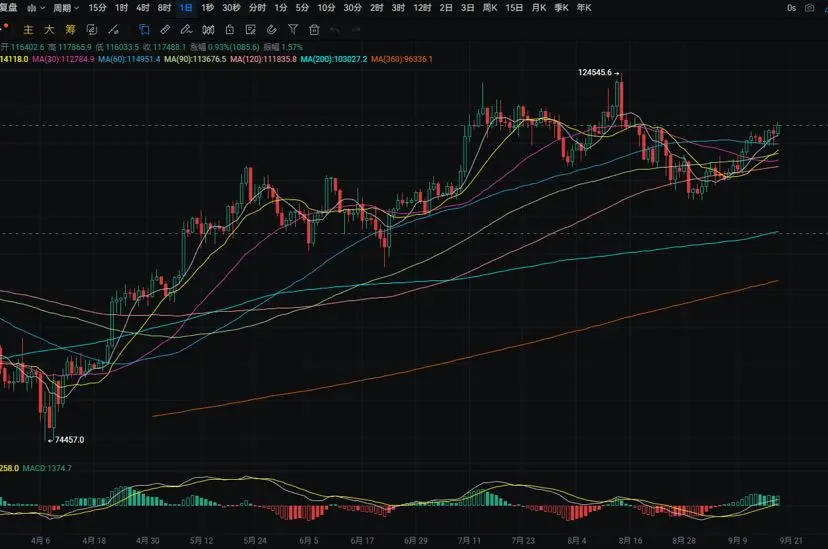
Task: Click the 8月16 date axis label
Action: (631, 541)
